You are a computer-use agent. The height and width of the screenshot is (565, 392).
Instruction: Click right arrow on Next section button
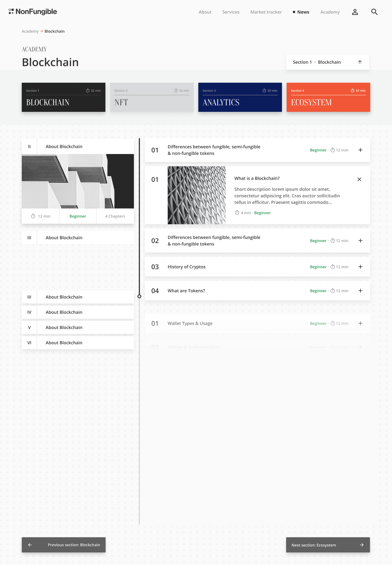point(362,545)
